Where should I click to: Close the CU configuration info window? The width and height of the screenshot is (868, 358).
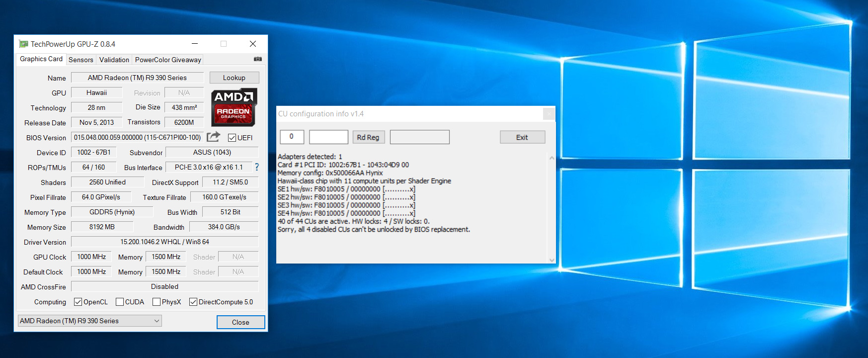(x=549, y=114)
